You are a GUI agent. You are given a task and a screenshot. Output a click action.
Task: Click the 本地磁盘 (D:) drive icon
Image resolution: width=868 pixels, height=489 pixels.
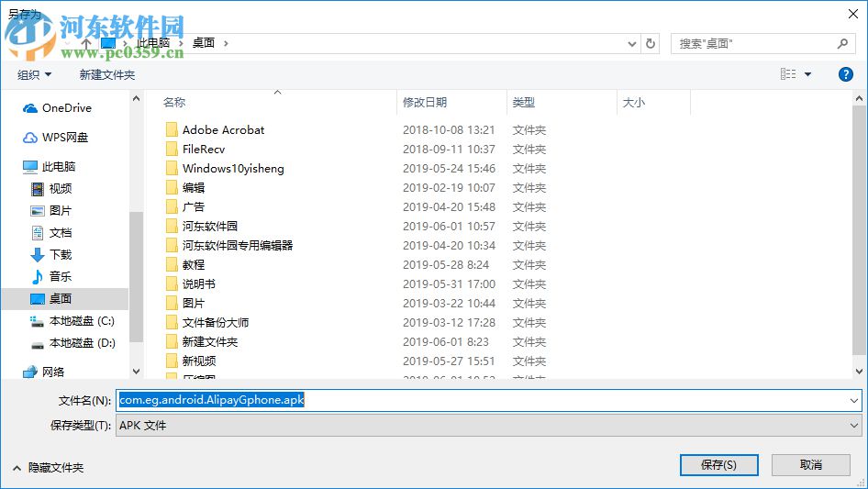click(37, 344)
